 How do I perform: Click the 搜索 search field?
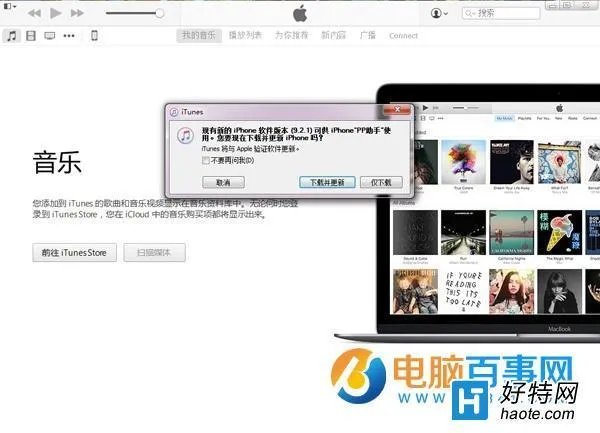pyautogui.click(x=501, y=13)
